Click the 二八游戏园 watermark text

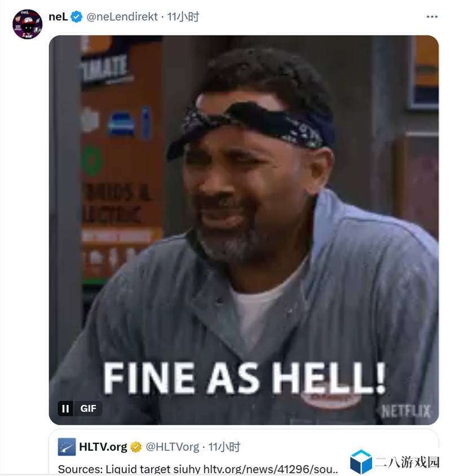(x=407, y=462)
